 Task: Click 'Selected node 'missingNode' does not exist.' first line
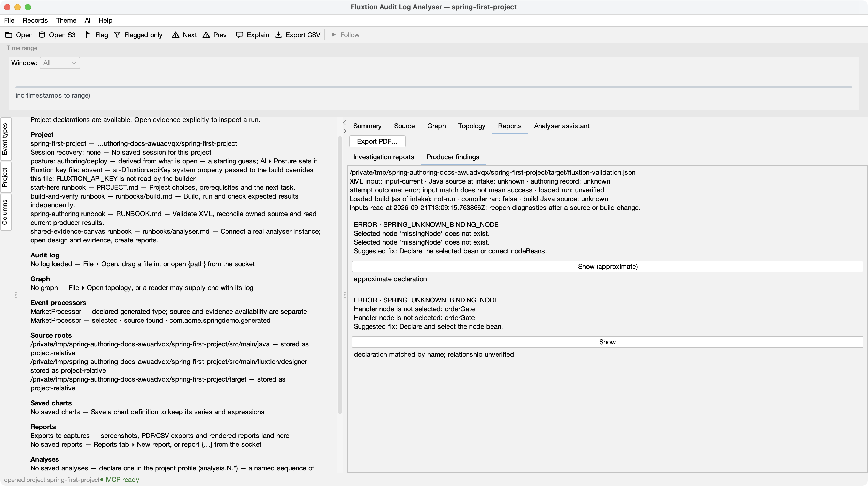pyautogui.click(x=421, y=233)
